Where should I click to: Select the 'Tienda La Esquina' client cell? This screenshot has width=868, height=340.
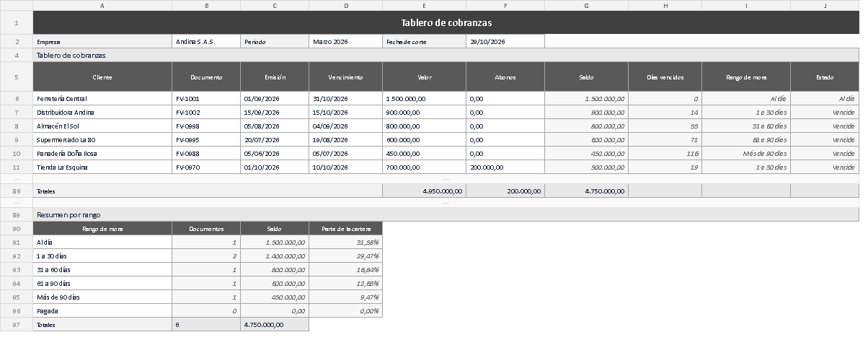(x=102, y=167)
